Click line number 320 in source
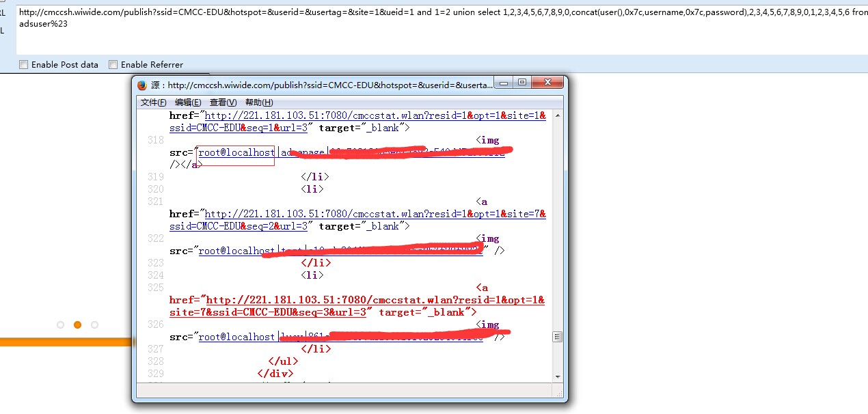868x414 pixels. pyautogui.click(x=154, y=189)
